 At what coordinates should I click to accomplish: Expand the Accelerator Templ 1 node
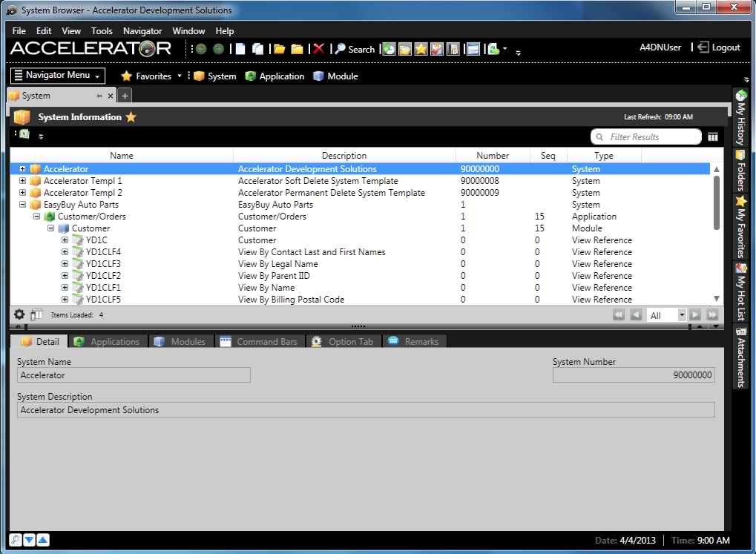[x=23, y=181]
